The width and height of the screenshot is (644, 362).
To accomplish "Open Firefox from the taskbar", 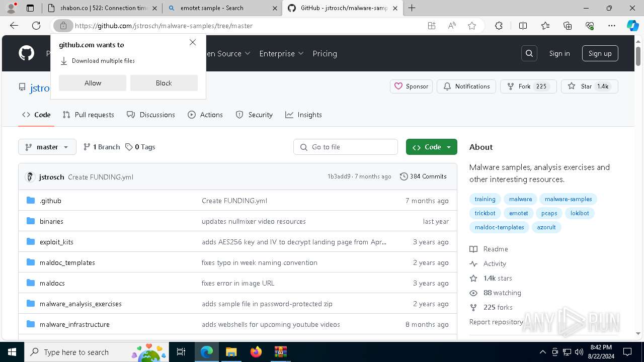I will click(x=256, y=352).
